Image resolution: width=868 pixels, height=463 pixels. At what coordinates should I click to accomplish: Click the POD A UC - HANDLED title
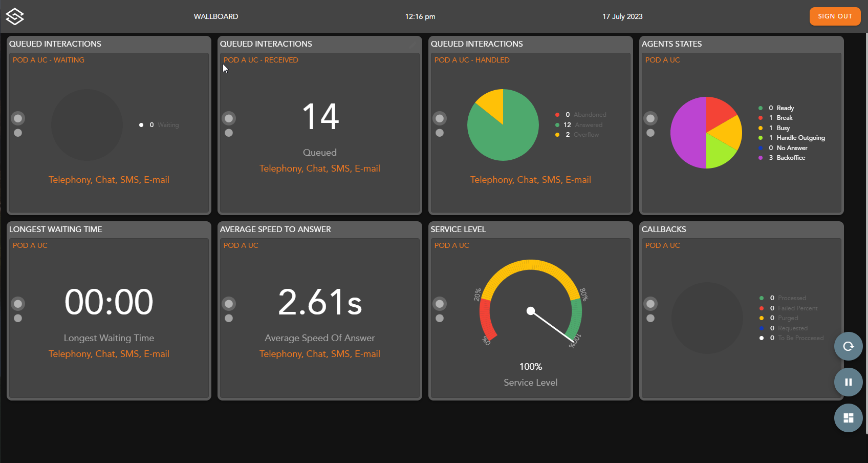[472, 60]
